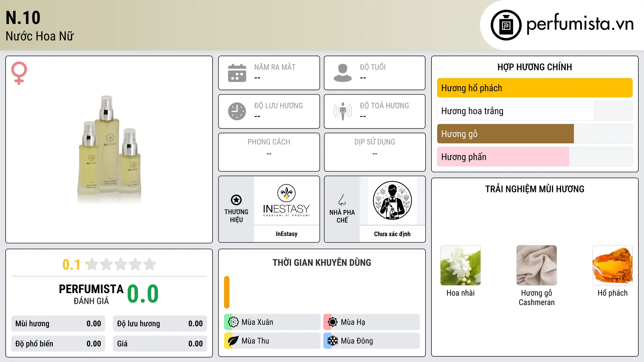Click the orange 0.1 rating value

tap(71, 265)
